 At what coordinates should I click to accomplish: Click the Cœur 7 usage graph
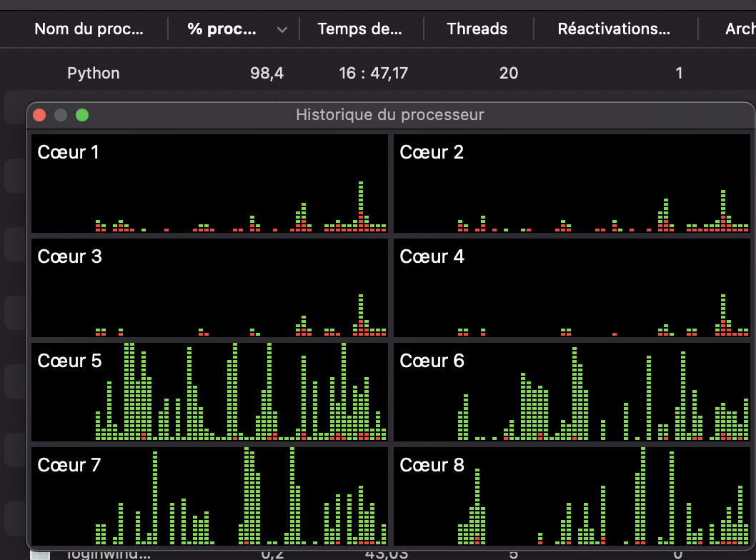(x=209, y=496)
